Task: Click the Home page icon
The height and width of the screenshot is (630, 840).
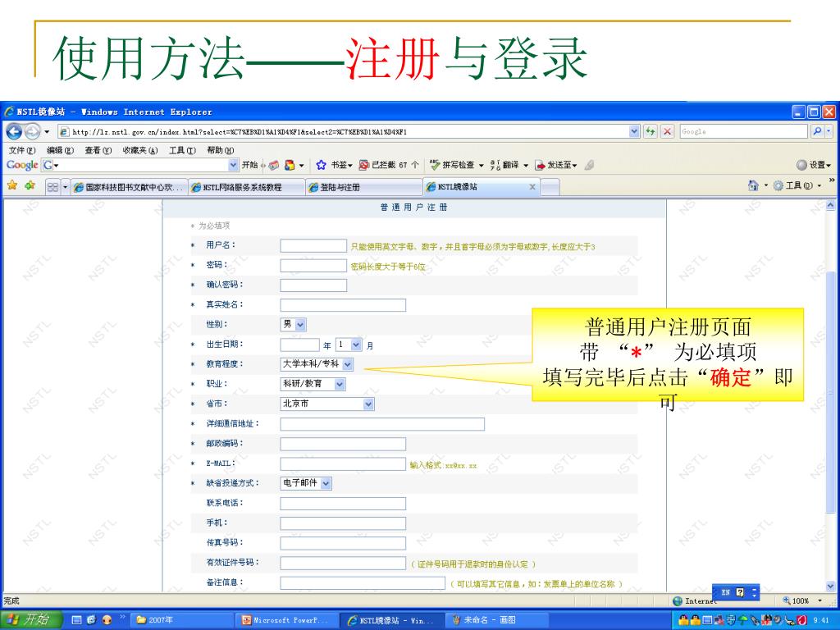Action: pos(753,185)
